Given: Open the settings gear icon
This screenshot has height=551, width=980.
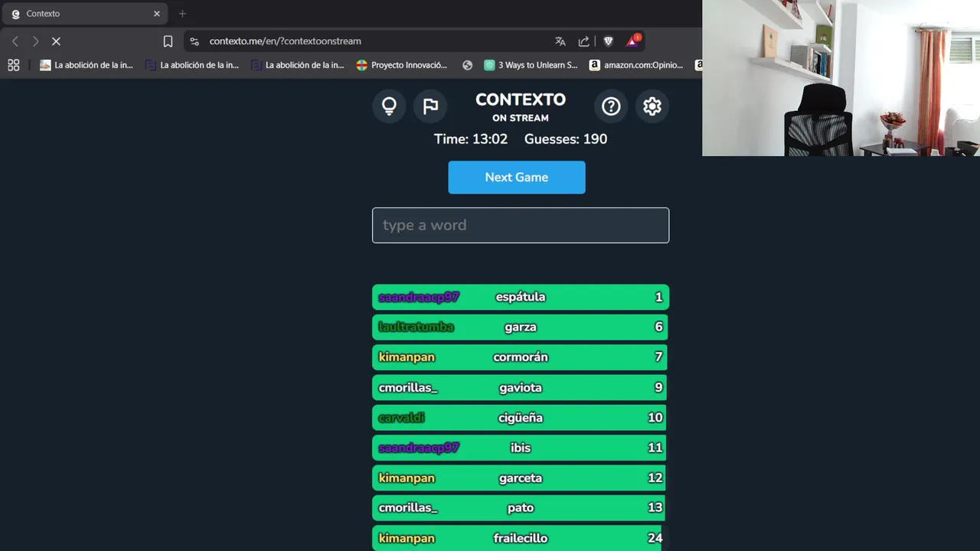Looking at the screenshot, I should coord(652,106).
